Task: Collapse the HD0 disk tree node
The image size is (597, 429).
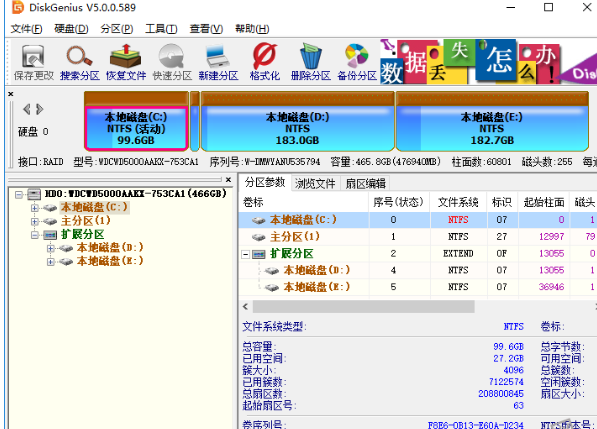Action: click(19, 195)
